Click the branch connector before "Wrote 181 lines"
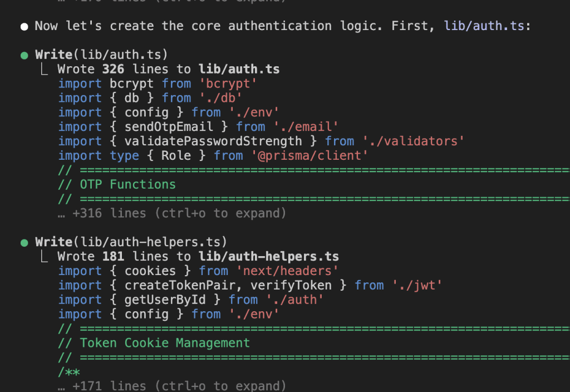Image resolution: width=570 pixels, height=392 pixels. coord(43,257)
